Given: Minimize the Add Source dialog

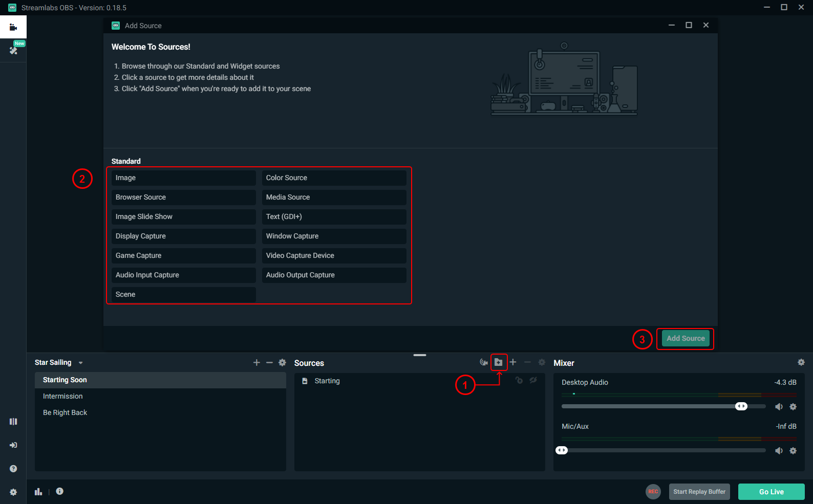Looking at the screenshot, I should 672,25.
